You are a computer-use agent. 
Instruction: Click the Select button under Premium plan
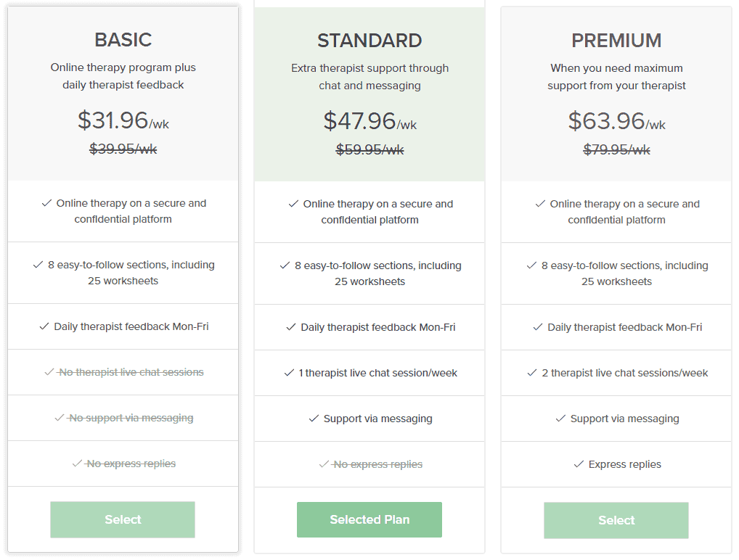[x=616, y=520]
